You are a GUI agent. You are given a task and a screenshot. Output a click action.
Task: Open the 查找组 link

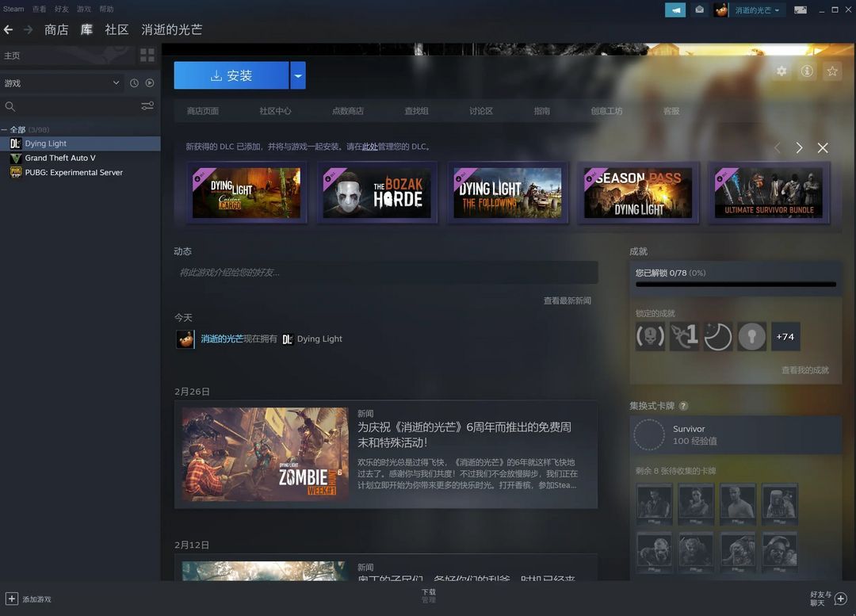(417, 111)
